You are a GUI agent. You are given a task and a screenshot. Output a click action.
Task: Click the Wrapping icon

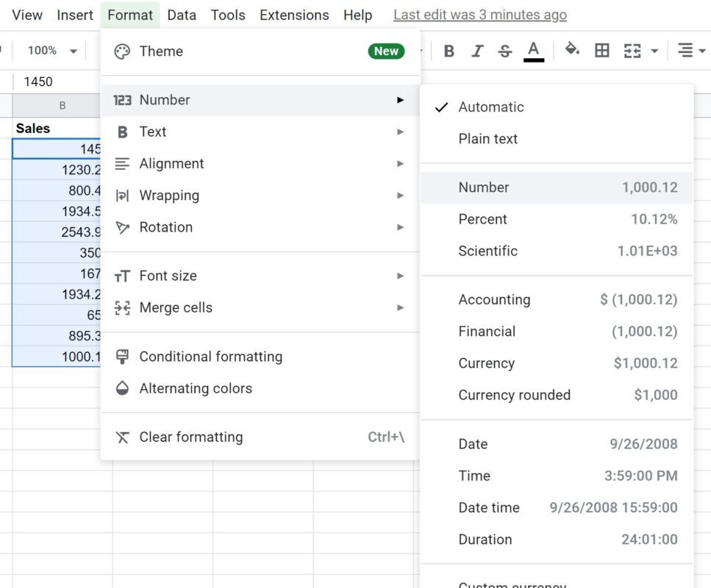122,196
